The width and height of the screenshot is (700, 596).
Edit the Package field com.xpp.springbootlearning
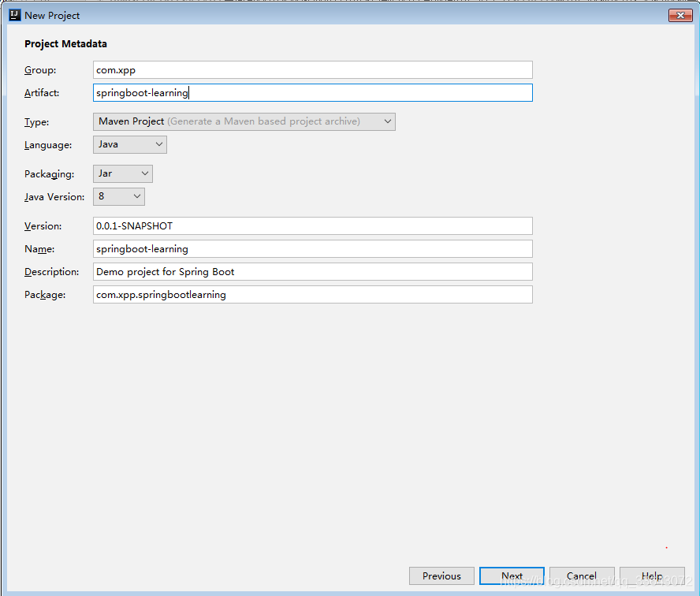(312, 295)
